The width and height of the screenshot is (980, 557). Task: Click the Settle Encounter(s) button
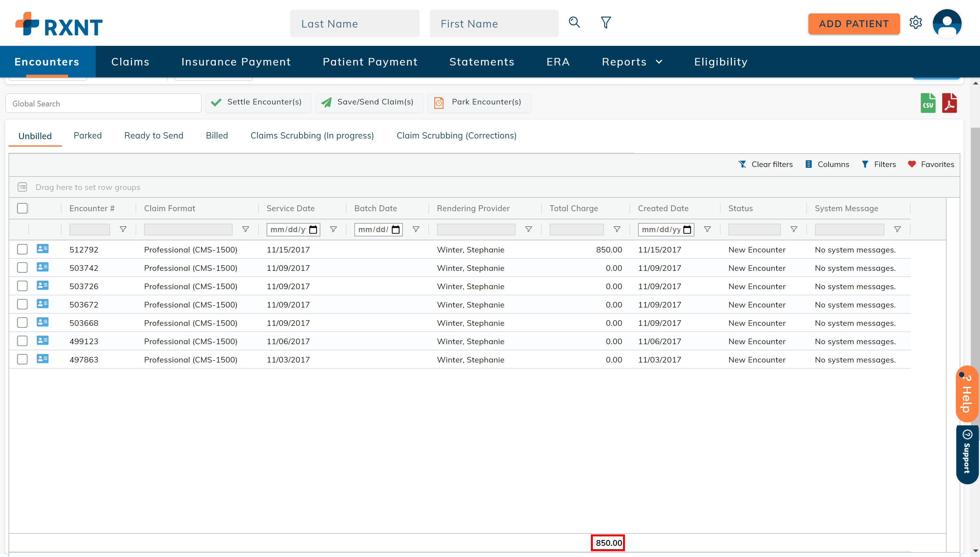258,102
